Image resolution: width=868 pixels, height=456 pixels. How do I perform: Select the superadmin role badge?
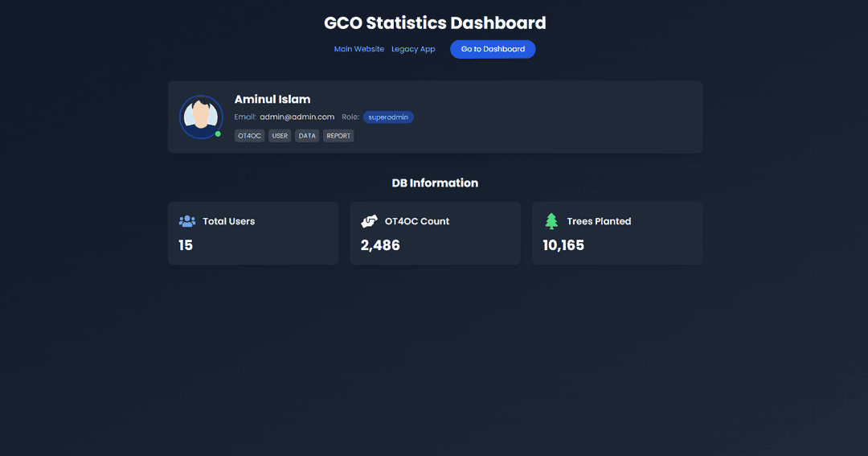(x=388, y=117)
